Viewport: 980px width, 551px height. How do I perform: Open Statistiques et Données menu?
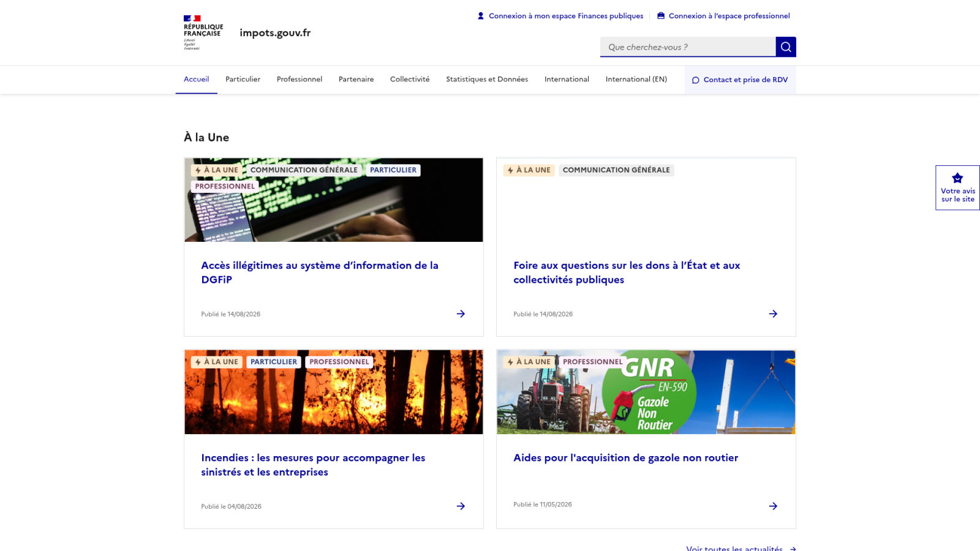click(487, 80)
